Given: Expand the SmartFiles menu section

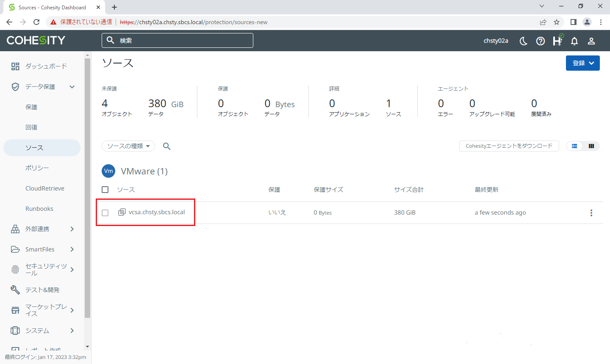Looking at the screenshot, I should pos(72,249).
